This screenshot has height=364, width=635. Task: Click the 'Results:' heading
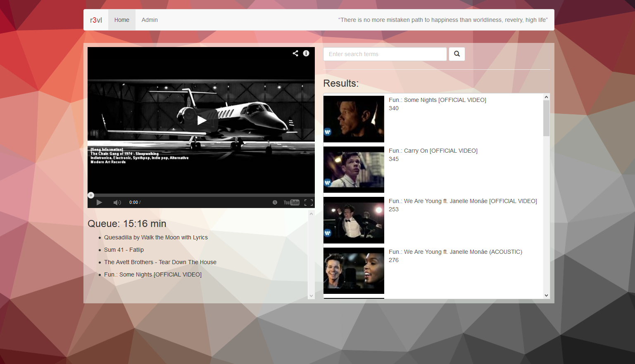(x=341, y=83)
